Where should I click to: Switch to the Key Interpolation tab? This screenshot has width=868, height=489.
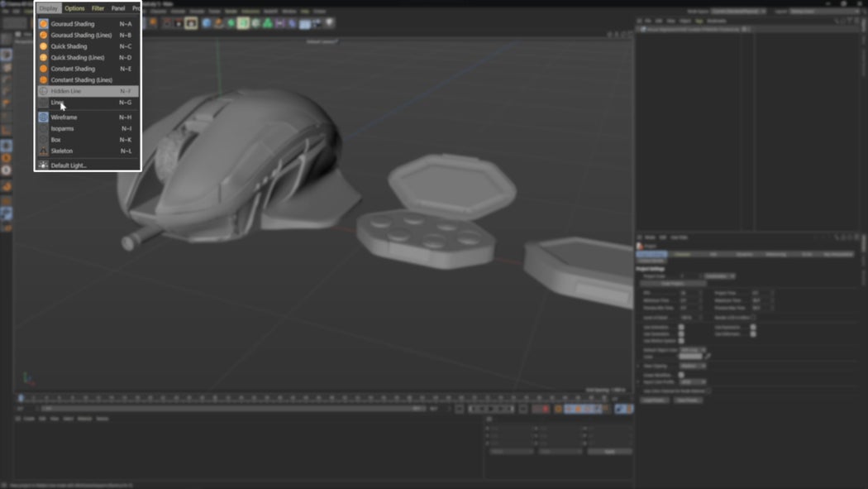pos(837,254)
